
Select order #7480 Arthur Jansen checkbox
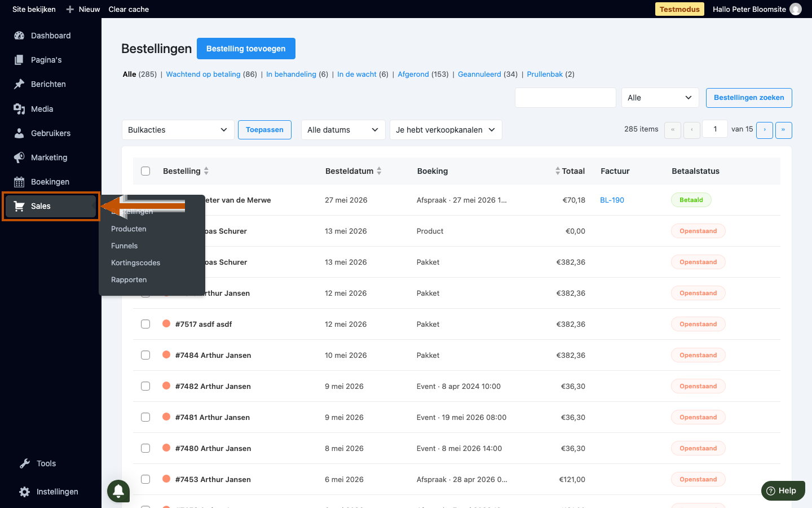145,448
